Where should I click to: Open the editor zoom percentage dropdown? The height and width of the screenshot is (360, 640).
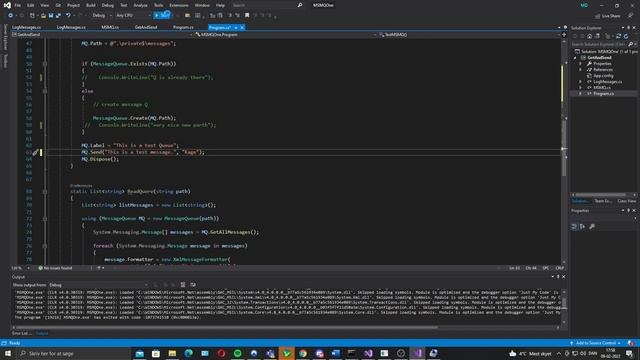(20, 268)
